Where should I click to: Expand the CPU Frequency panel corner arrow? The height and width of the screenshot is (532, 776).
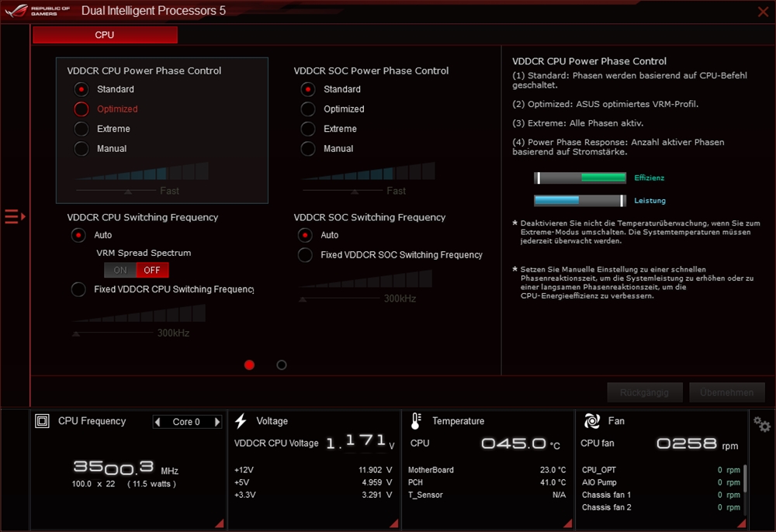(x=220, y=523)
